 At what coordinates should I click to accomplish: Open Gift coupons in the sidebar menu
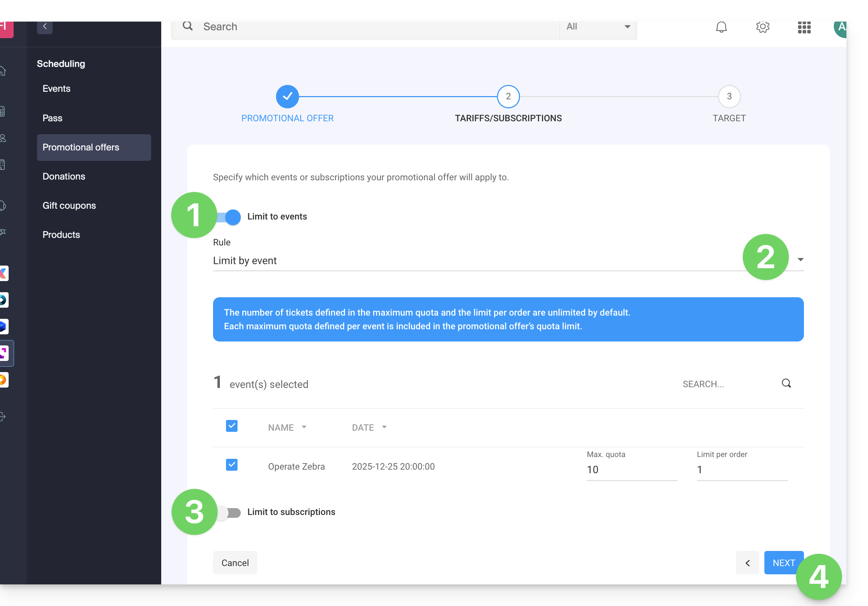69,205
